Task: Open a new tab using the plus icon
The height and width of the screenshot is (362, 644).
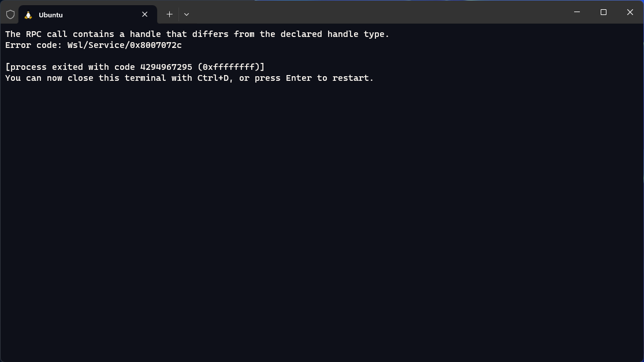Action: click(169, 14)
